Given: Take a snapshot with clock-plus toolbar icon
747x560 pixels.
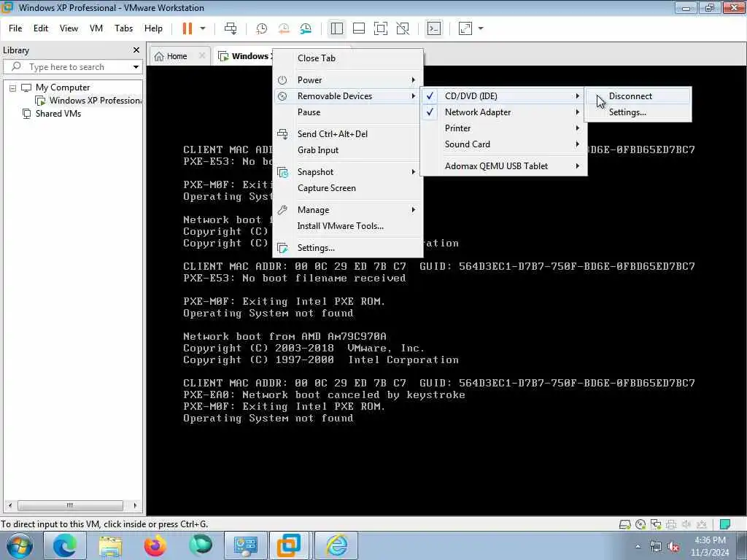Looking at the screenshot, I should click(x=262, y=28).
